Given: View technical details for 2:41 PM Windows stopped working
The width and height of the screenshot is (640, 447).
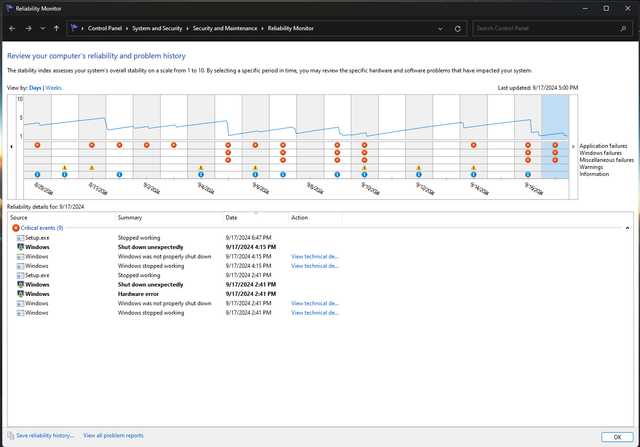Looking at the screenshot, I should (315, 313).
